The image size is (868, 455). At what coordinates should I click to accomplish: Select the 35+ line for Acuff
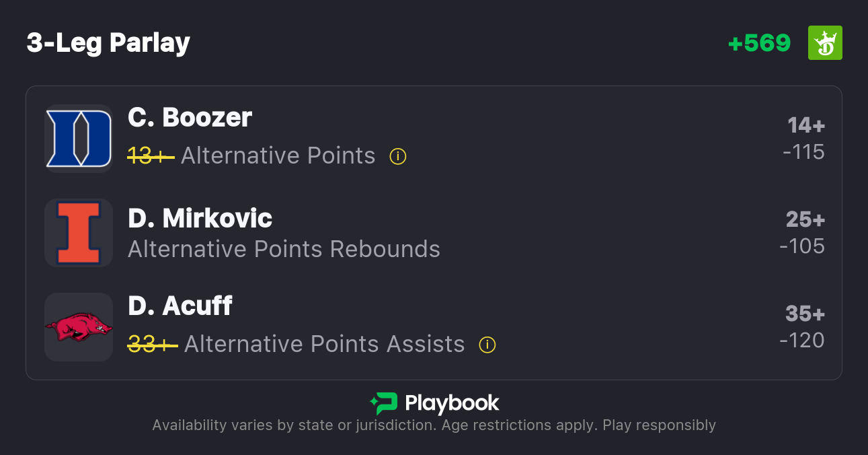pos(805,314)
